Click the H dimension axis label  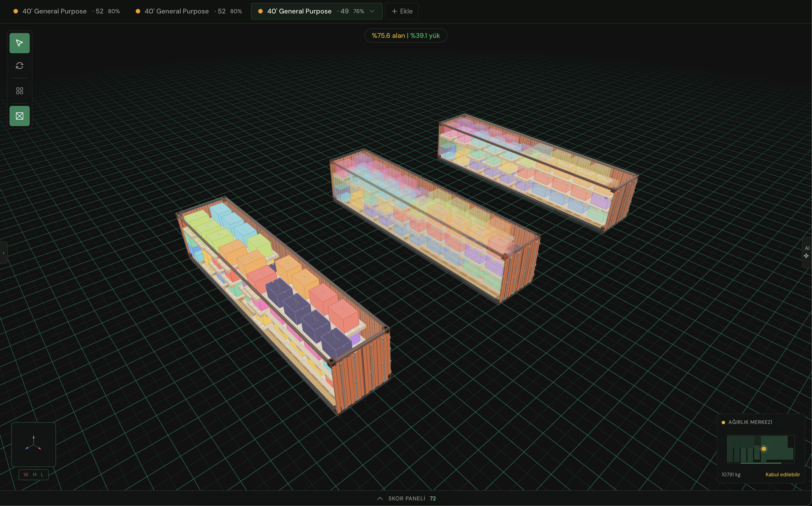(x=34, y=475)
